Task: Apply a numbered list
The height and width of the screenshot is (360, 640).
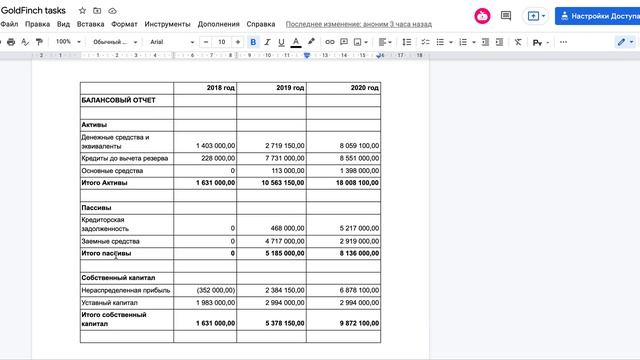Action: [x=463, y=42]
